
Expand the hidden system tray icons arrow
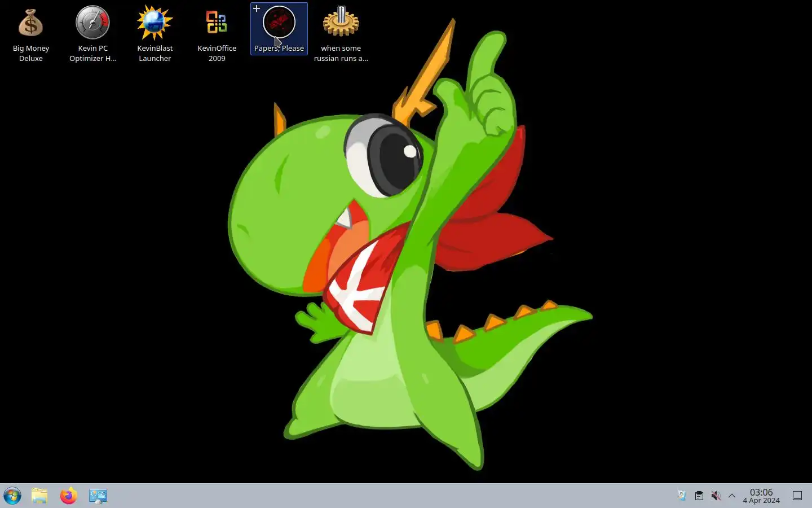pyautogui.click(x=732, y=496)
